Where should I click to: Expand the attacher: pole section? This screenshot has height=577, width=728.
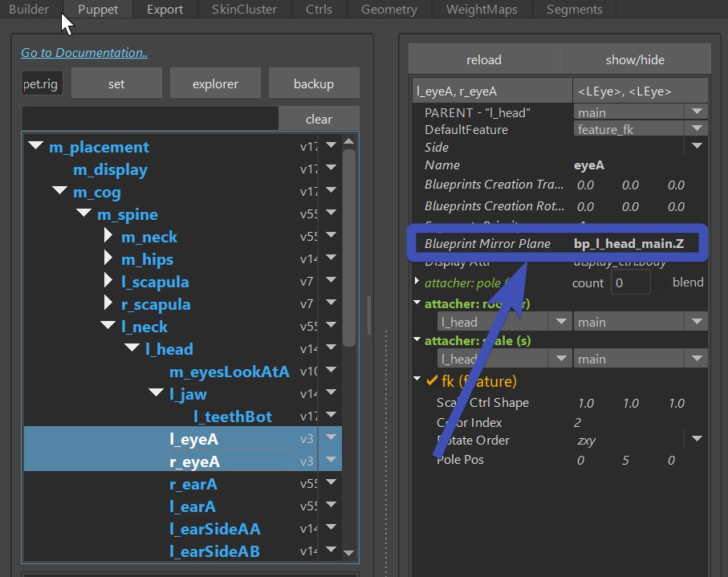[x=417, y=282]
